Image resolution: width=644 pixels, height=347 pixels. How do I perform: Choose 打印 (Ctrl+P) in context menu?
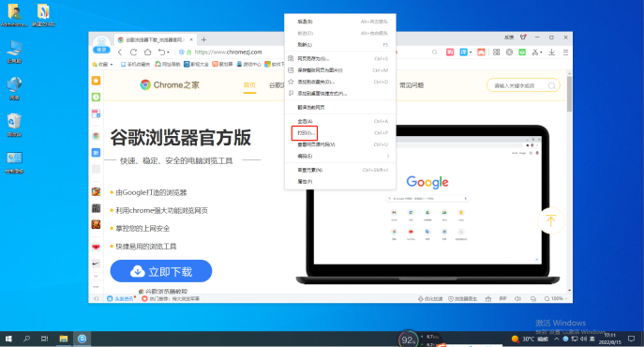point(340,133)
